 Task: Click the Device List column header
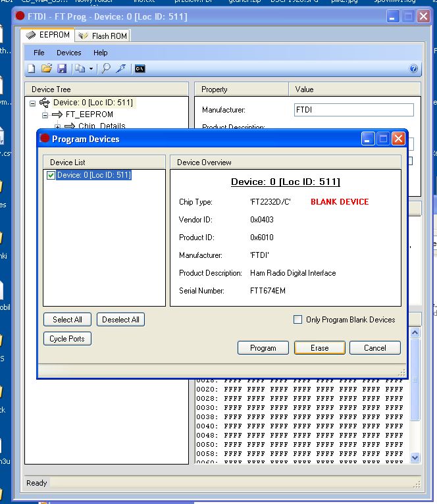coord(104,163)
